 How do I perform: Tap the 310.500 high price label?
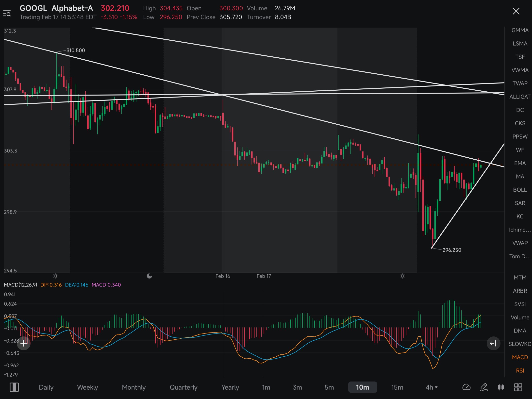pyautogui.click(x=76, y=50)
